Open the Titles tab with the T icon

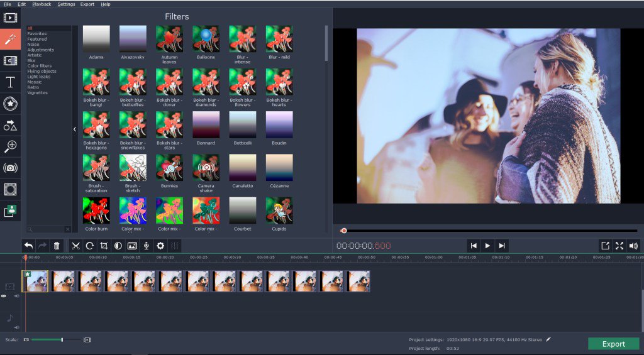click(10, 82)
